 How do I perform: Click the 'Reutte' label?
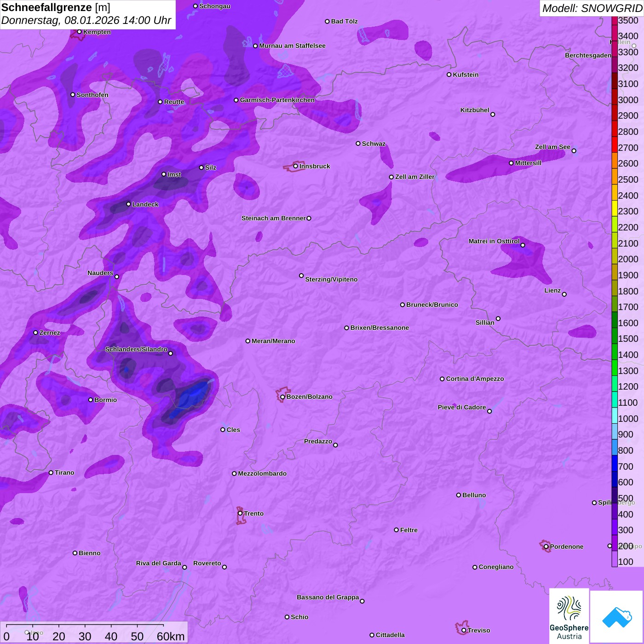pos(174,102)
